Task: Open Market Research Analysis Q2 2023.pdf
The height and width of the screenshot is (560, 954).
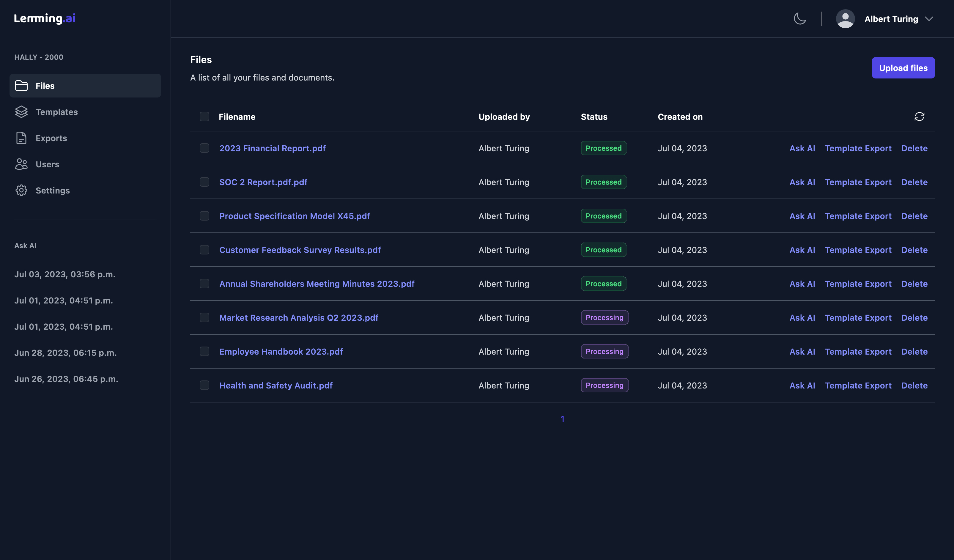Action: point(299,318)
